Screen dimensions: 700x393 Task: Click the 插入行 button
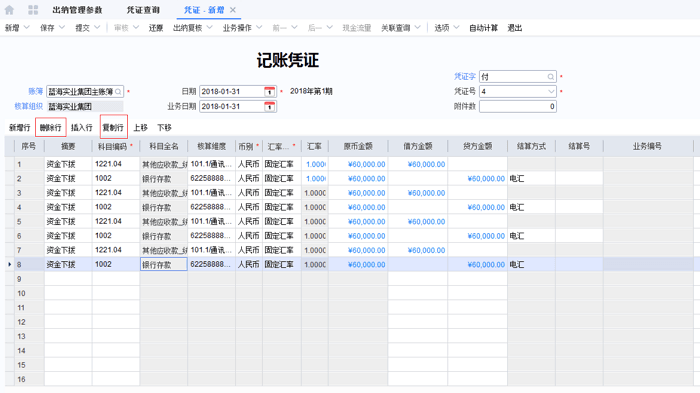[82, 128]
